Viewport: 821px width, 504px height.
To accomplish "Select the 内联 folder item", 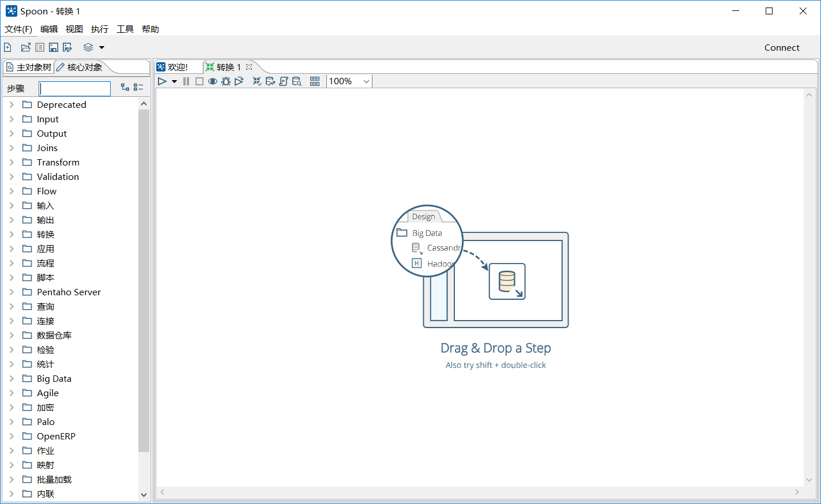I will [46, 494].
